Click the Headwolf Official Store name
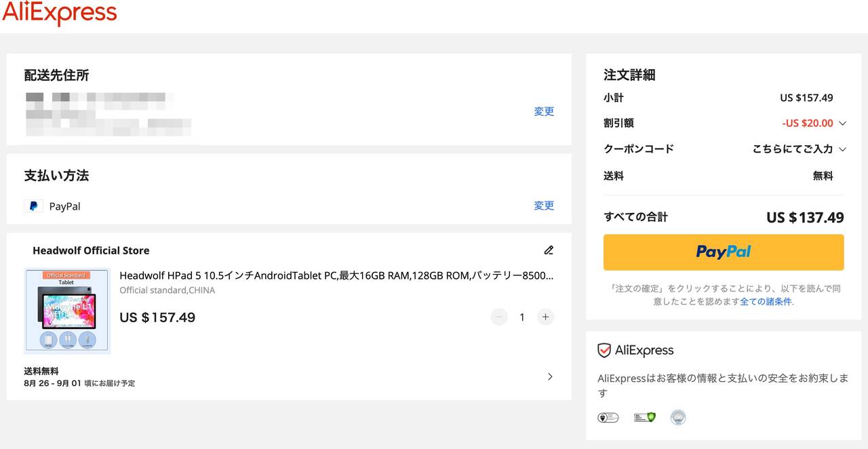Viewport: 868px width, 449px height. 91,251
